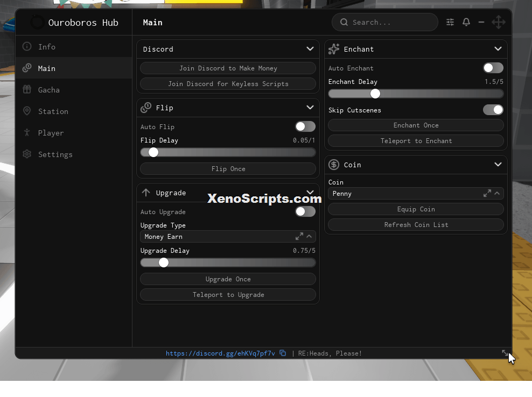This screenshot has height=397, width=532.
Task: Click the search magnifier icon
Action: [x=344, y=23]
